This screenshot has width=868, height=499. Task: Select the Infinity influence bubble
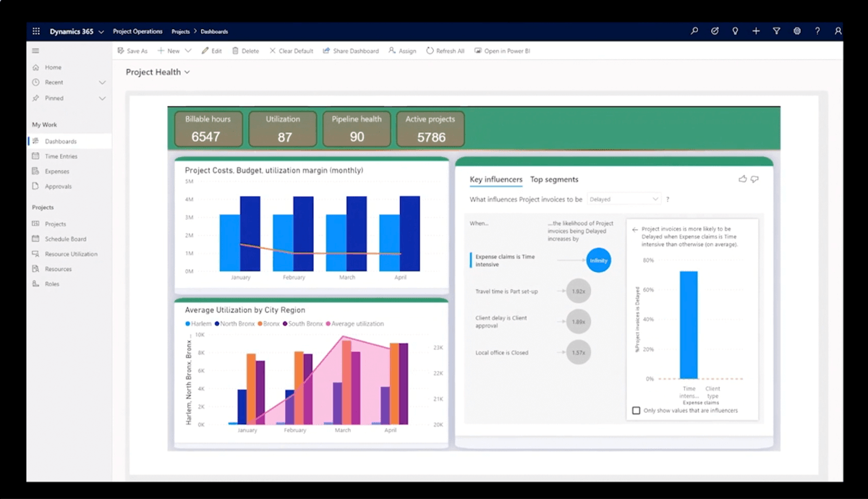click(598, 260)
